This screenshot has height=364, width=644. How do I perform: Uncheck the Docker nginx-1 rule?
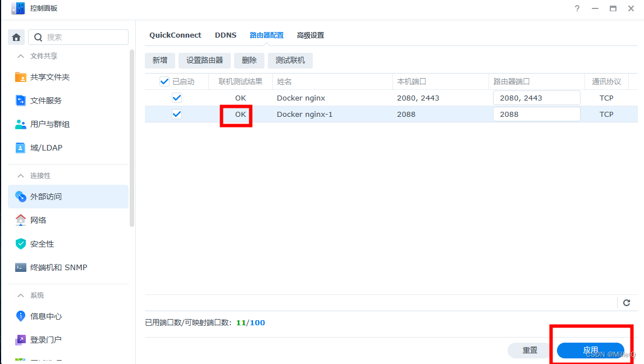176,113
